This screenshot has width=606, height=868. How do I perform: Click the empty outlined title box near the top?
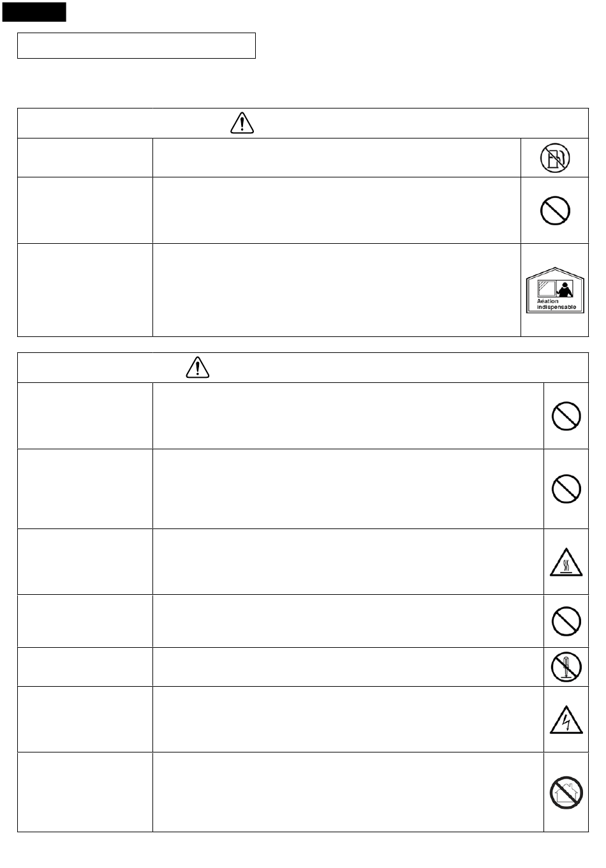pyautogui.click(x=137, y=46)
